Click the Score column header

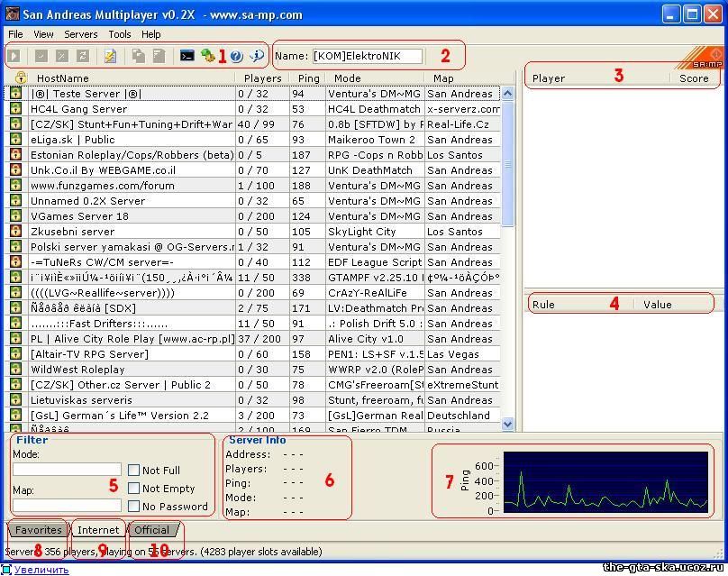[x=694, y=78]
